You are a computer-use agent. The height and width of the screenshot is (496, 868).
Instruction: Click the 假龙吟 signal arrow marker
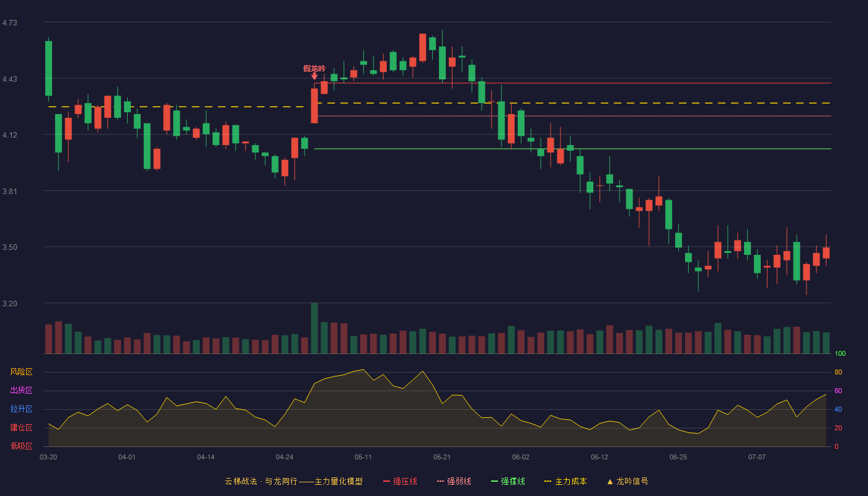coord(314,76)
